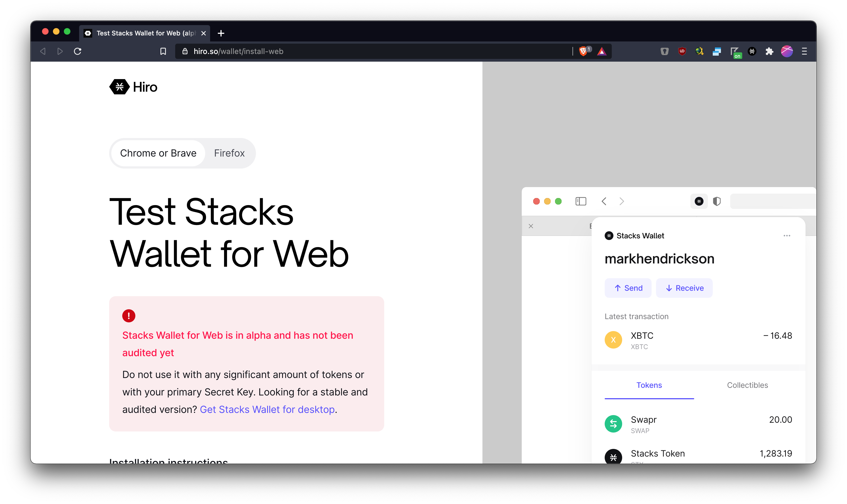Image resolution: width=847 pixels, height=504 pixels.
Task: Open a new browser tab
Action: click(x=221, y=33)
